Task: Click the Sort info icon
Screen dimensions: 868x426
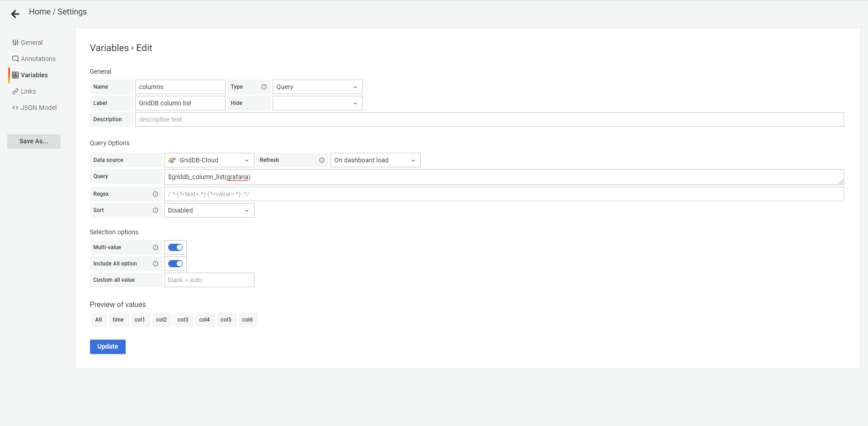Action: coord(156,210)
